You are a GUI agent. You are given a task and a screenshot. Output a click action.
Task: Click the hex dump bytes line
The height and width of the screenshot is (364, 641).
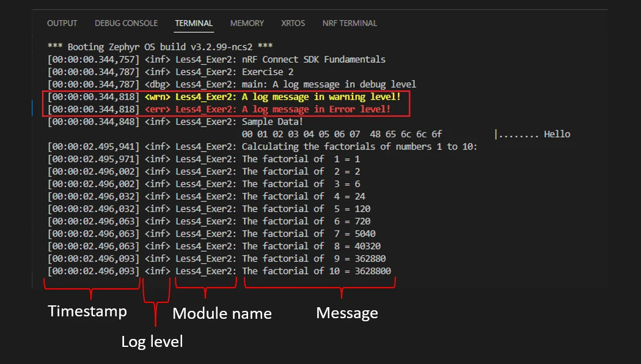tap(342, 134)
